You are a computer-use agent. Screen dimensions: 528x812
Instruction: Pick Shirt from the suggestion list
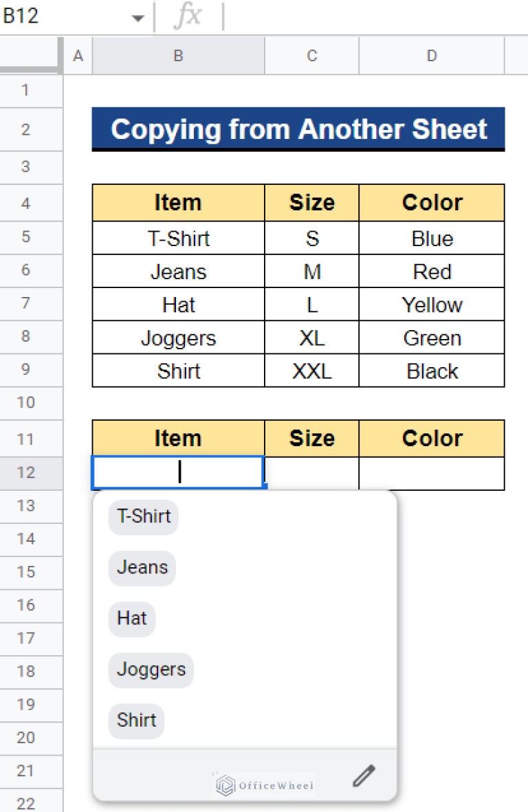(136, 721)
